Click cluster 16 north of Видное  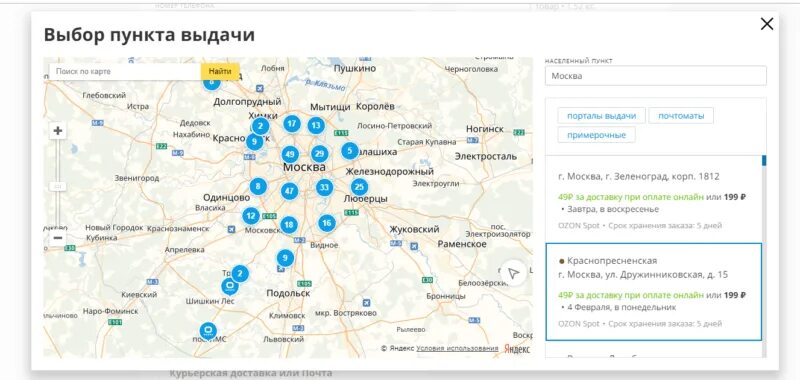pos(327,222)
